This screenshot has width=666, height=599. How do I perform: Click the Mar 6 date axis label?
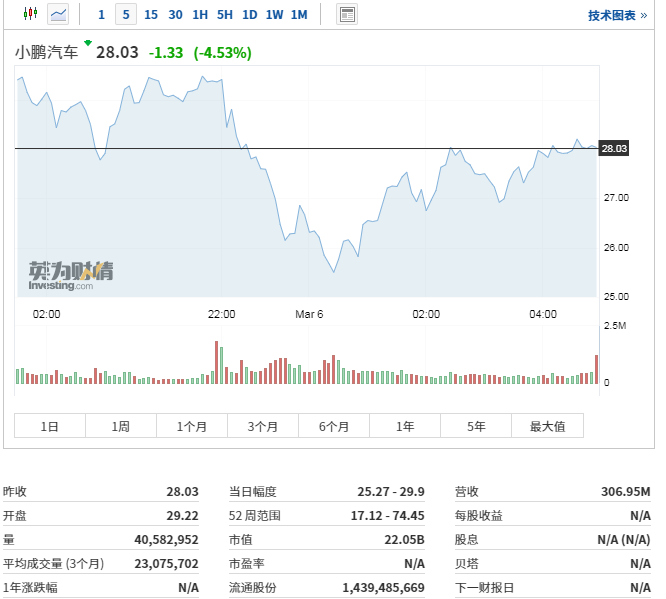tap(309, 314)
